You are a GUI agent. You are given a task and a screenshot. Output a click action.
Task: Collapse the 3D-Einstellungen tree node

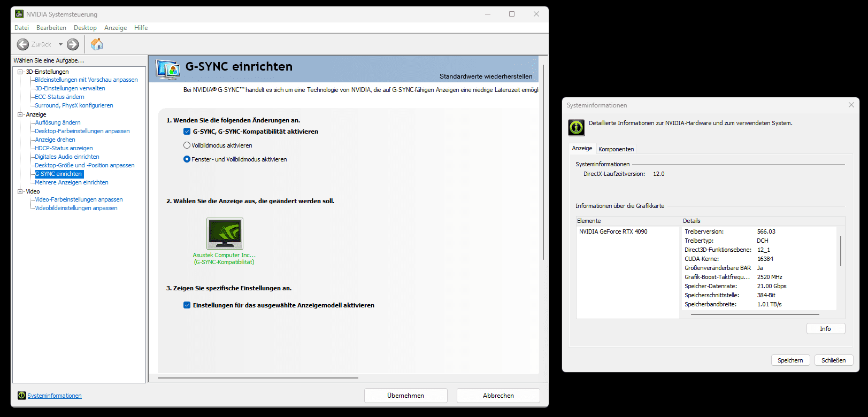[20, 72]
